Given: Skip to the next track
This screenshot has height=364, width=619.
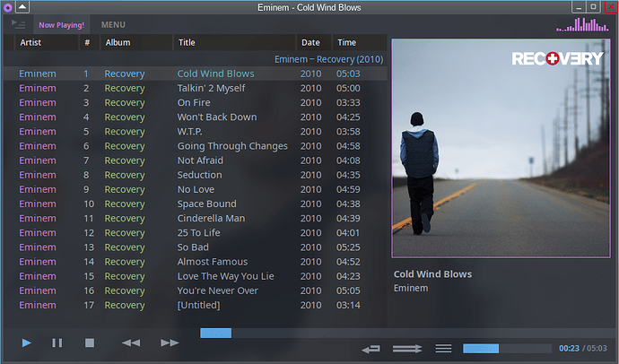Looking at the screenshot, I should [170, 342].
